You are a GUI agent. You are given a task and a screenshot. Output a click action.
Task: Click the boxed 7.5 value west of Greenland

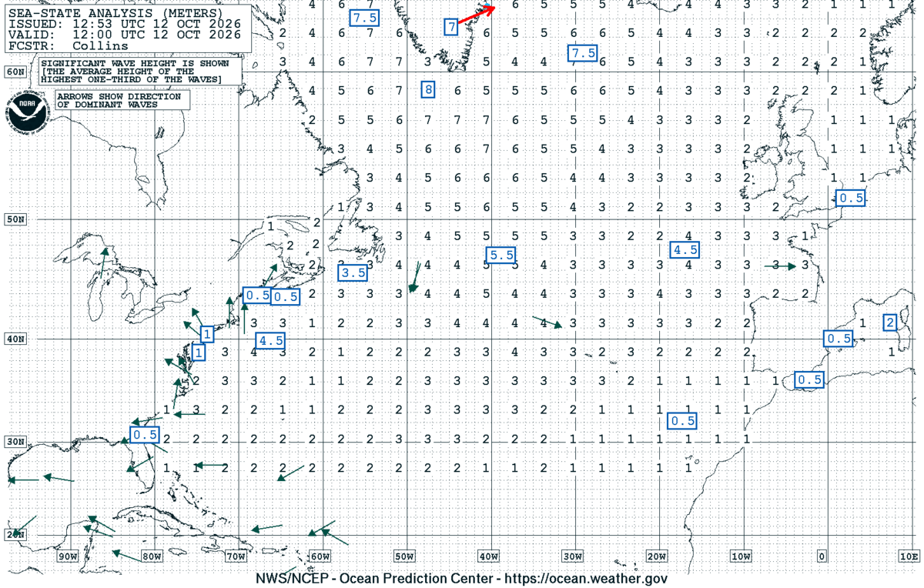pyautogui.click(x=363, y=18)
